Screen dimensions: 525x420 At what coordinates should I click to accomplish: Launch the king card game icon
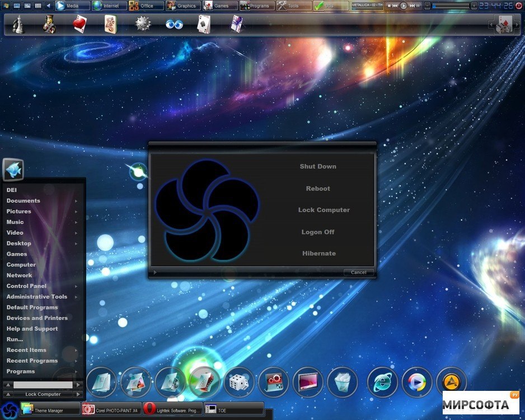(49, 25)
